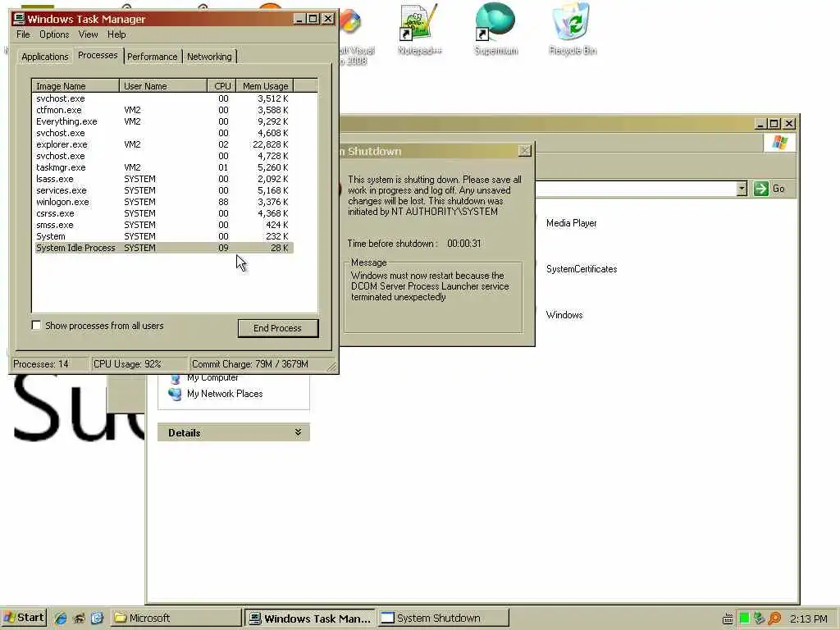This screenshot has height=630, width=840.
Task: Select the winlogon.exe process row
Action: click(163, 202)
